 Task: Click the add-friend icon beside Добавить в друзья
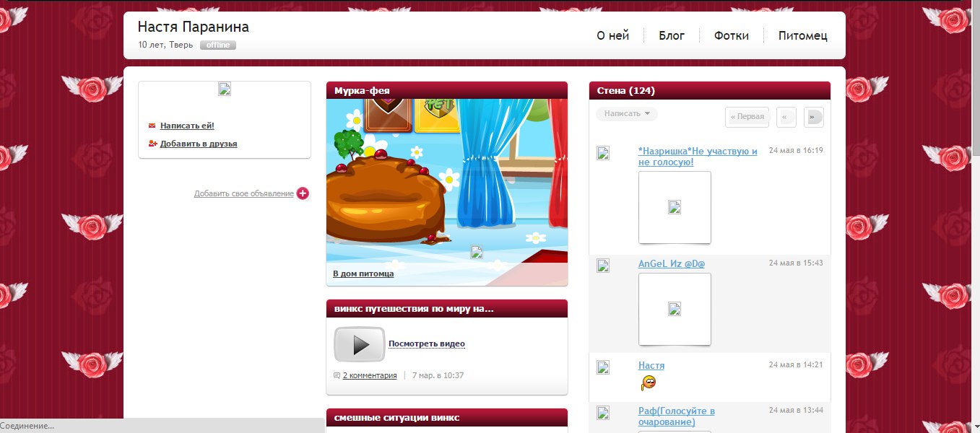pyautogui.click(x=153, y=144)
